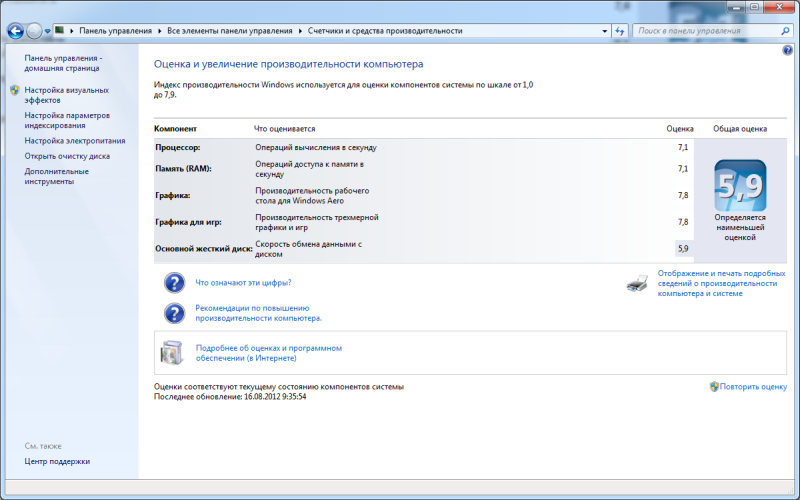Open 'Настройка электропитания'
Viewport: 800px width, 500px height.
74,140
